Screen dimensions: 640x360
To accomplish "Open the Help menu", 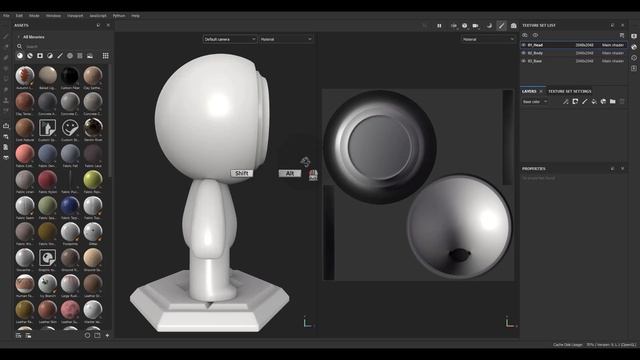I will pyautogui.click(x=136, y=16).
